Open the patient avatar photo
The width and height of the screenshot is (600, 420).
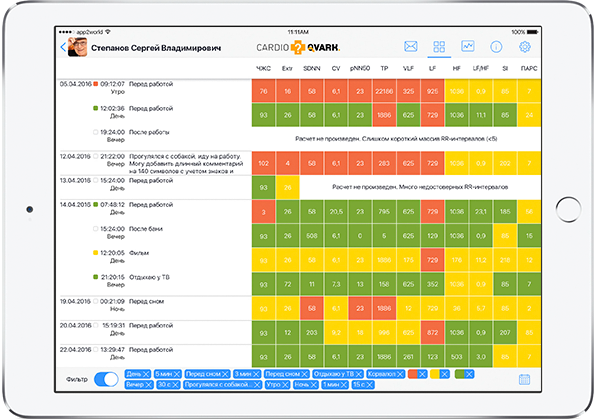78,47
